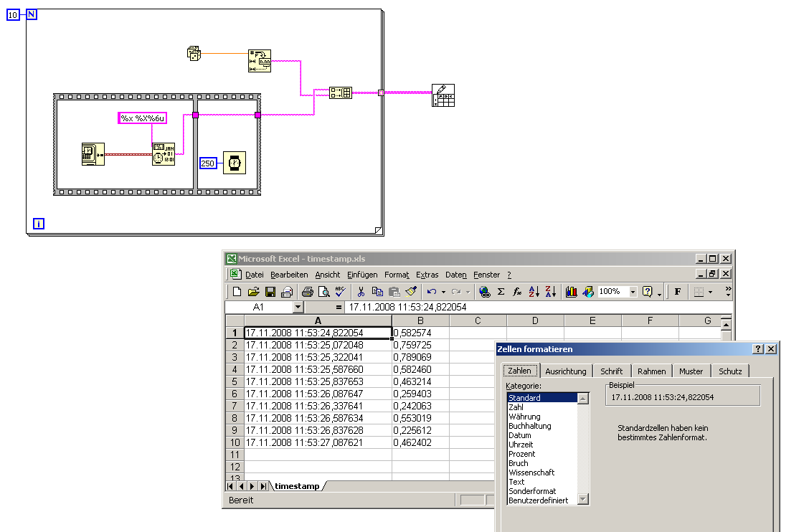This screenshot has height=532, width=804.
Task: Click the Insert Hyperlink globe icon
Action: pos(485,292)
